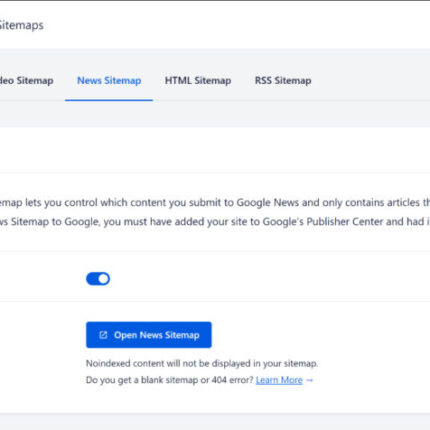Screen dimensions: 430x430
Task: Click the white knob of the toggle switch
Action: coord(104,279)
